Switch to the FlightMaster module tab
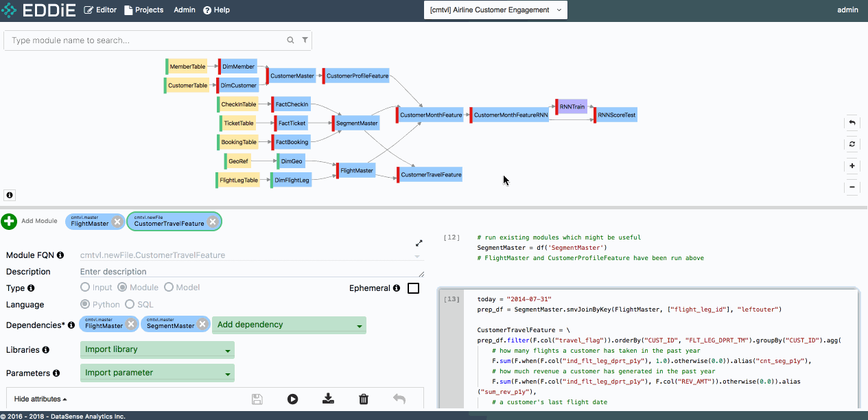Image resolution: width=868 pixels, height=420 pixels. (90, 222)
